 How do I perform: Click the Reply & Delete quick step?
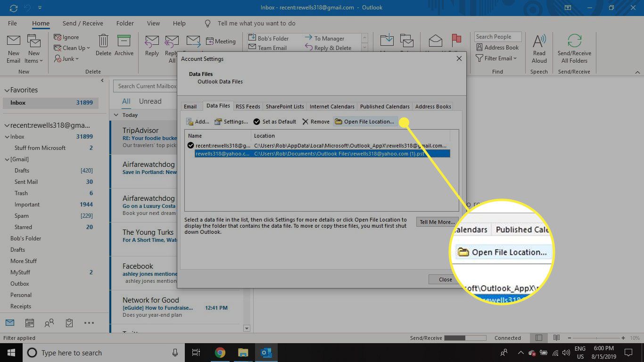click(329, 48)
